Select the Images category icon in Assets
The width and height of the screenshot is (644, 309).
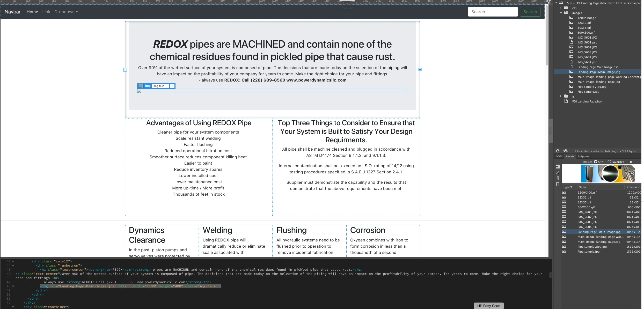(558, 167)
